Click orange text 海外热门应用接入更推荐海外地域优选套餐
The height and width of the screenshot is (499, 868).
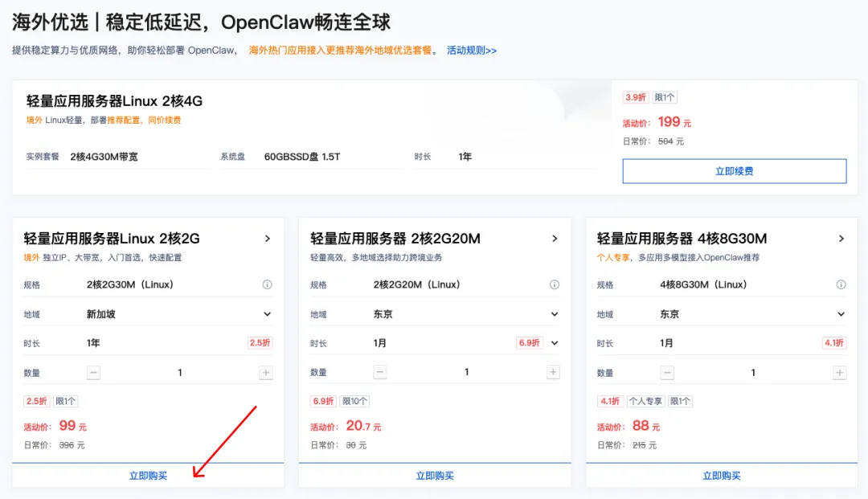tap(340, 51)
